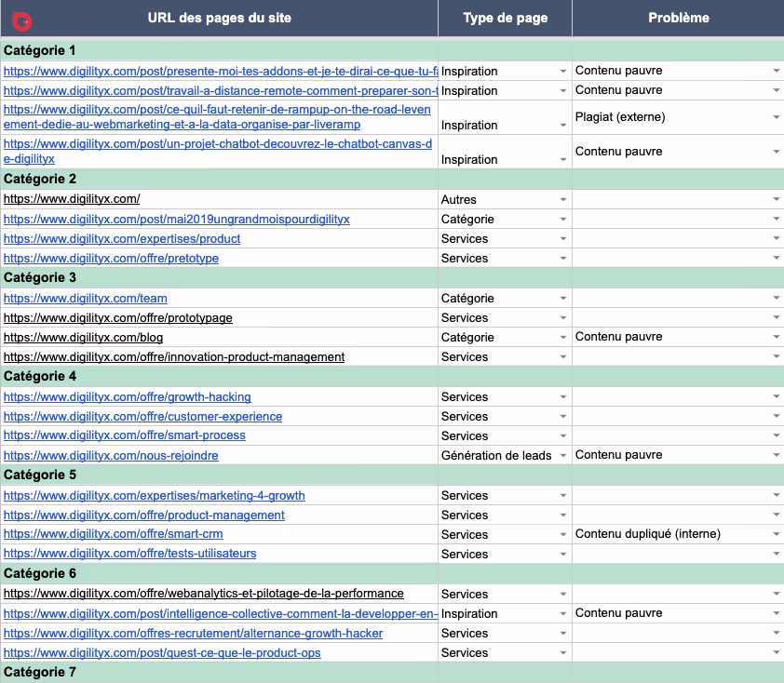784x683 pixels.
Task: Follow the nous-rejoindre link
Action: 111,456
